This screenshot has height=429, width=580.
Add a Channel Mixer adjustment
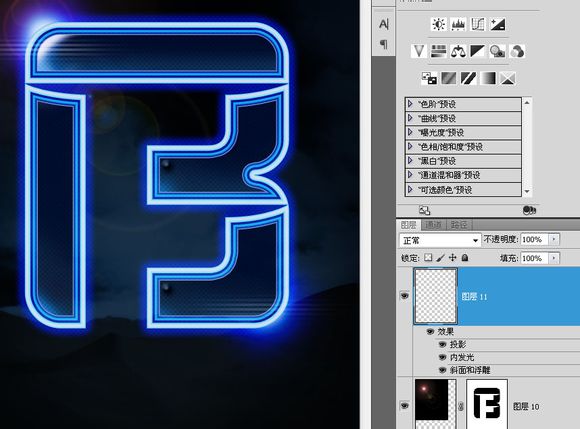517,51
